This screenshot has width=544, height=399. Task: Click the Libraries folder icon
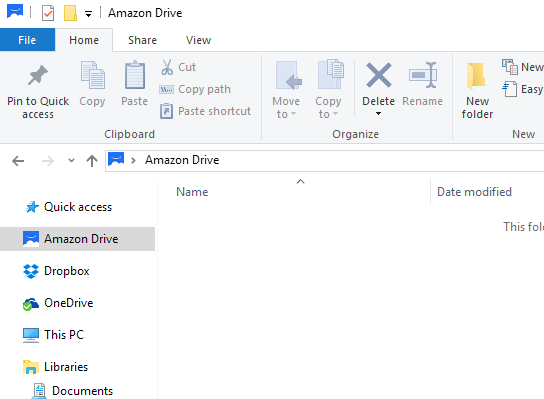31,367
